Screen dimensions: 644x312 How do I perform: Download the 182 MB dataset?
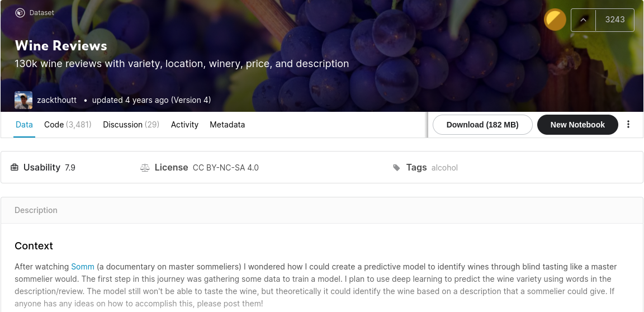tap(482, 125)
